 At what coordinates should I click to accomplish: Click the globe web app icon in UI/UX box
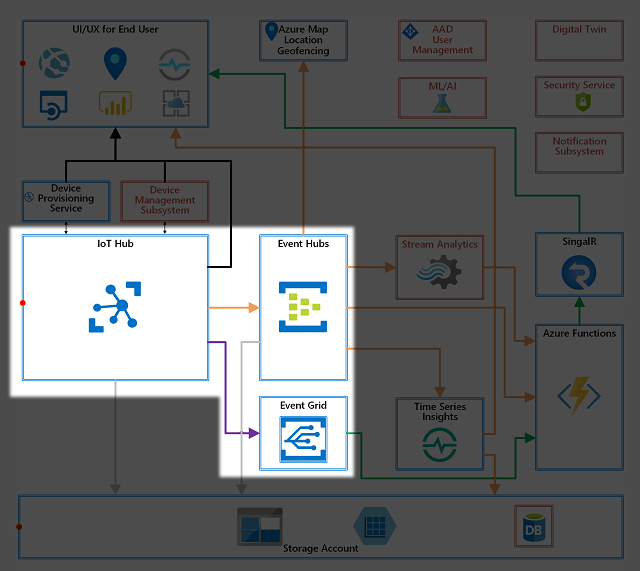pyautogui.click(x=54, y=63)
